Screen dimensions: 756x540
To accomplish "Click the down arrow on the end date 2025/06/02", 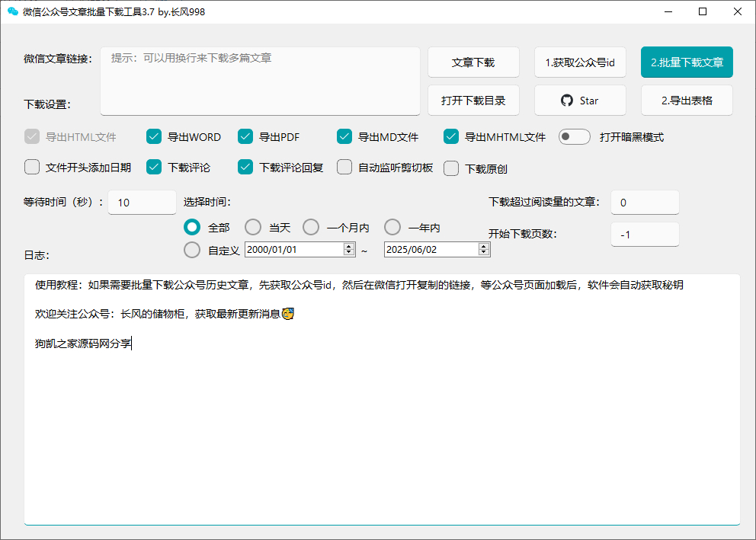I will point(482,252).
